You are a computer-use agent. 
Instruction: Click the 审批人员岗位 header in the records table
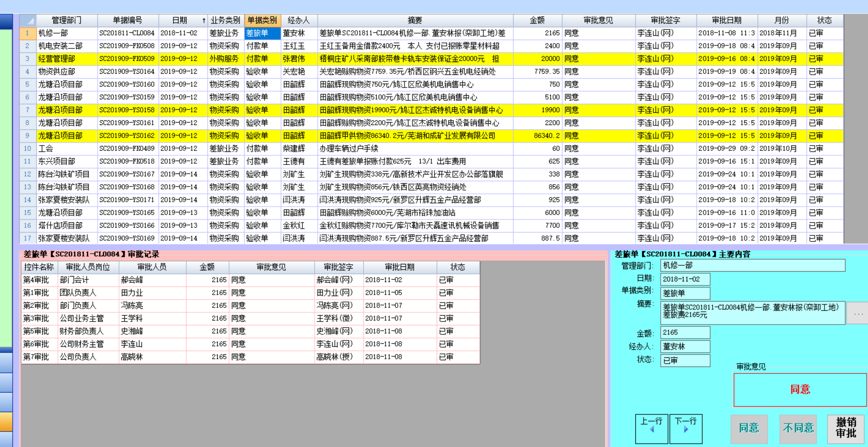pyautogui.click(x=88, y=267)
